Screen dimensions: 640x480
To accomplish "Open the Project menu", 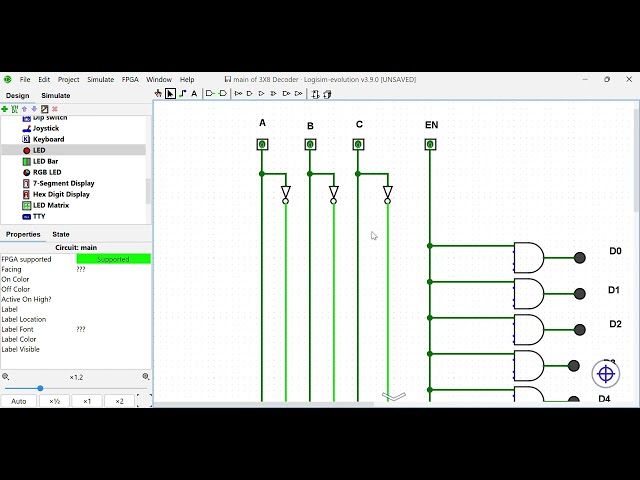I will coord(68,80).
